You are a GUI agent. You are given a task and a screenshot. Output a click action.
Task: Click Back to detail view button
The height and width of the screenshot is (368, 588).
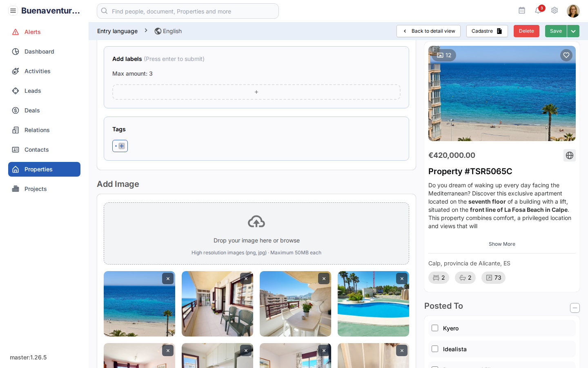[x=428, y=31]
